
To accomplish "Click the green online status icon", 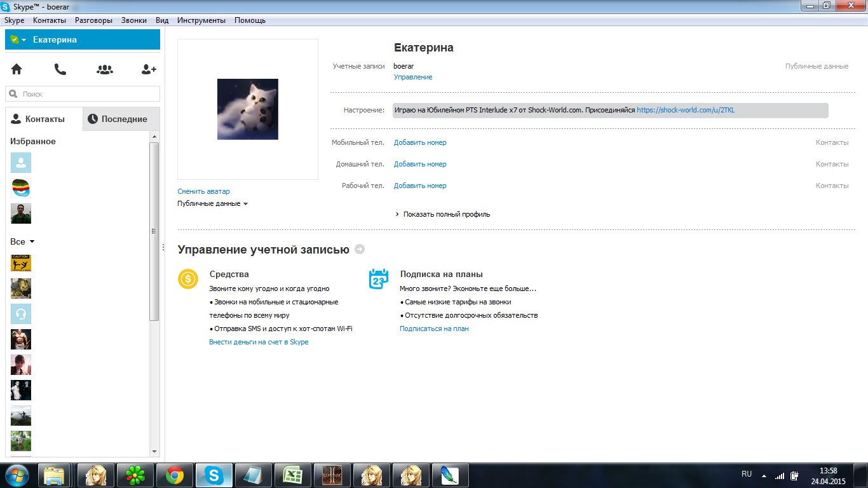I will pyautogui.click(x=14, y=39).
